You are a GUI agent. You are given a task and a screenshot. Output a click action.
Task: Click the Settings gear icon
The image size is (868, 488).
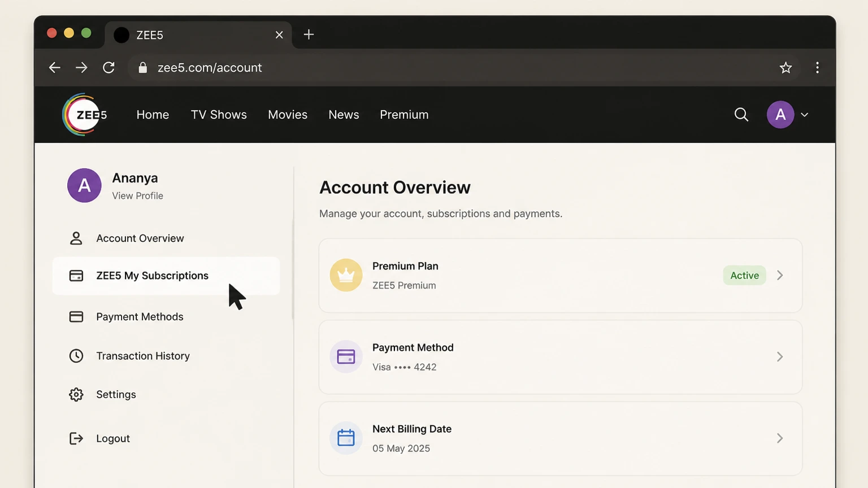click(x=76, y=394)
